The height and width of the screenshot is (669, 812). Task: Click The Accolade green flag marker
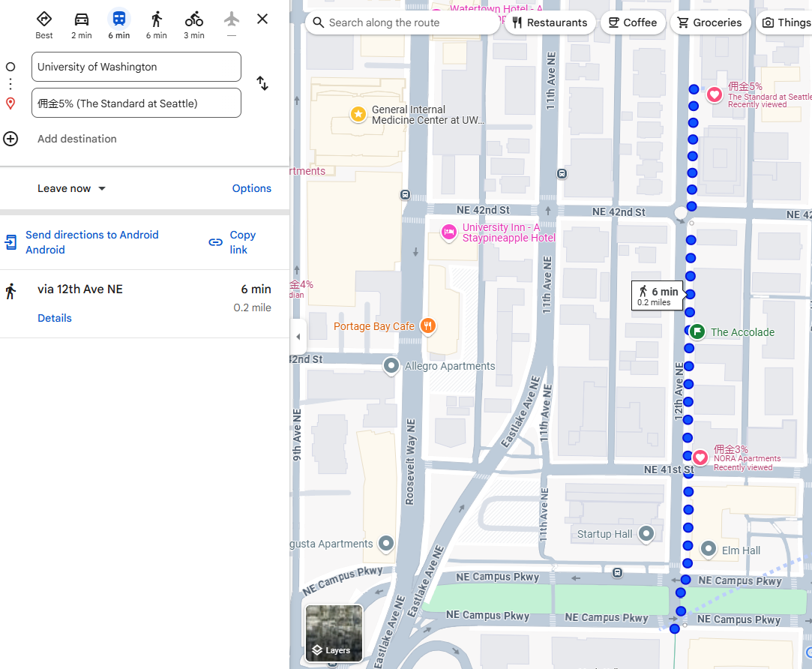pos(697,331)
